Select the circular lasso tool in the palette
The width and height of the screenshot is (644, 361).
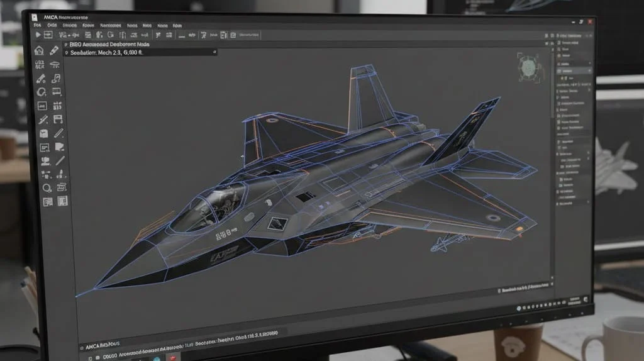pos(41,92)
